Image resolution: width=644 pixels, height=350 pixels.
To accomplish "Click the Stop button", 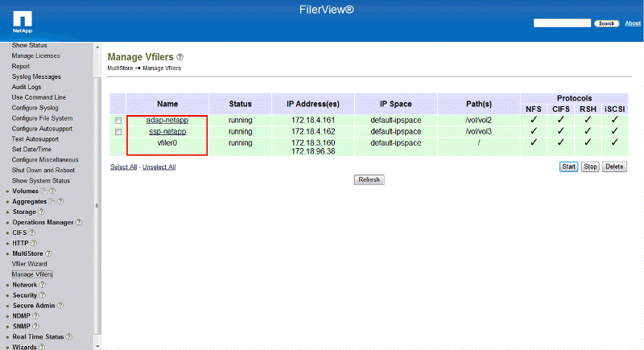I will pyautogui.click(x=590, y=167).
